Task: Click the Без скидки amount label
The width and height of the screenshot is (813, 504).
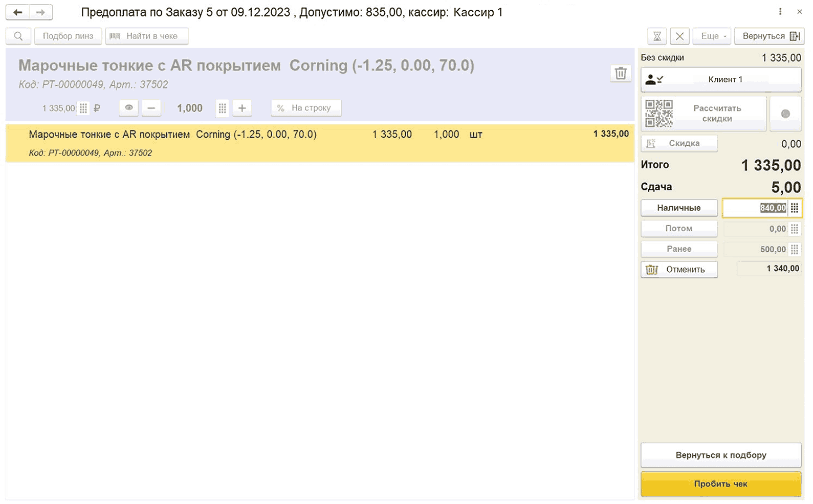Action: 662,57
